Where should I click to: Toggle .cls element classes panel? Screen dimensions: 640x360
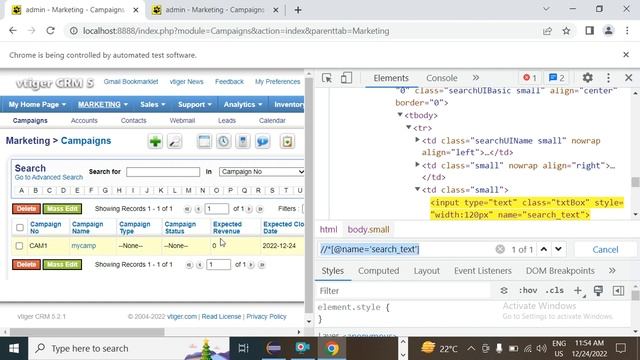[555, 291]
